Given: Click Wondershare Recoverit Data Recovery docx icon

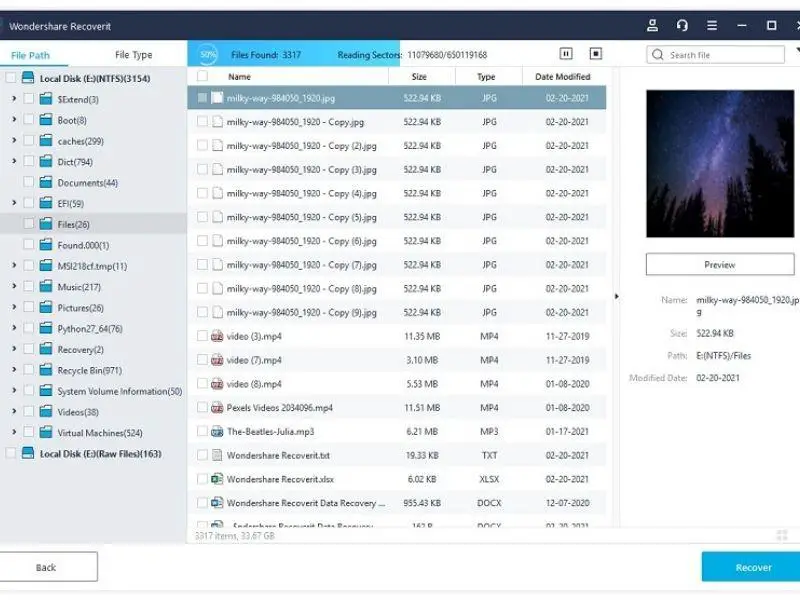Looking at the screenshot, I should point(217,503).
